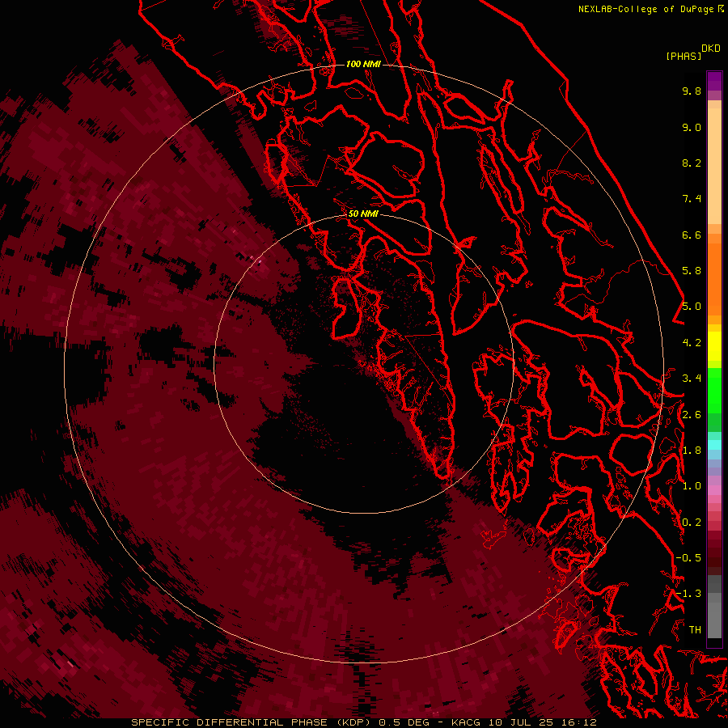Click the 50 NMI range ring label

click(x=363, y=214)
